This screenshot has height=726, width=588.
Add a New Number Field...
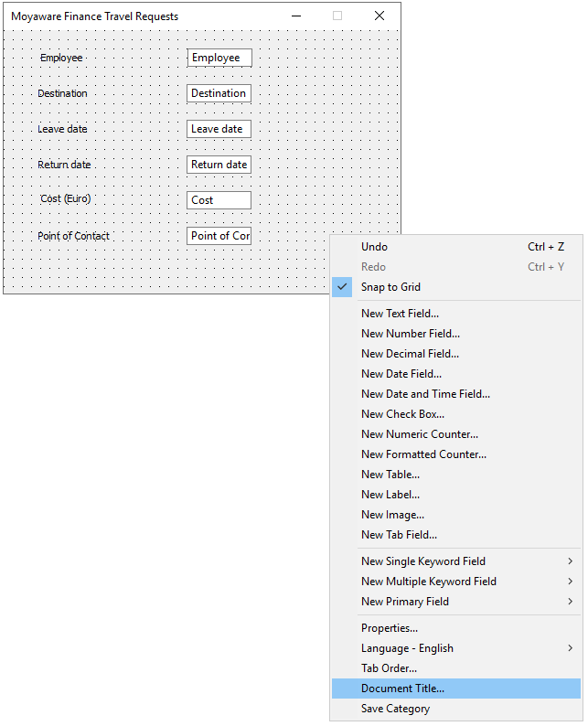[x=456, y=334]
